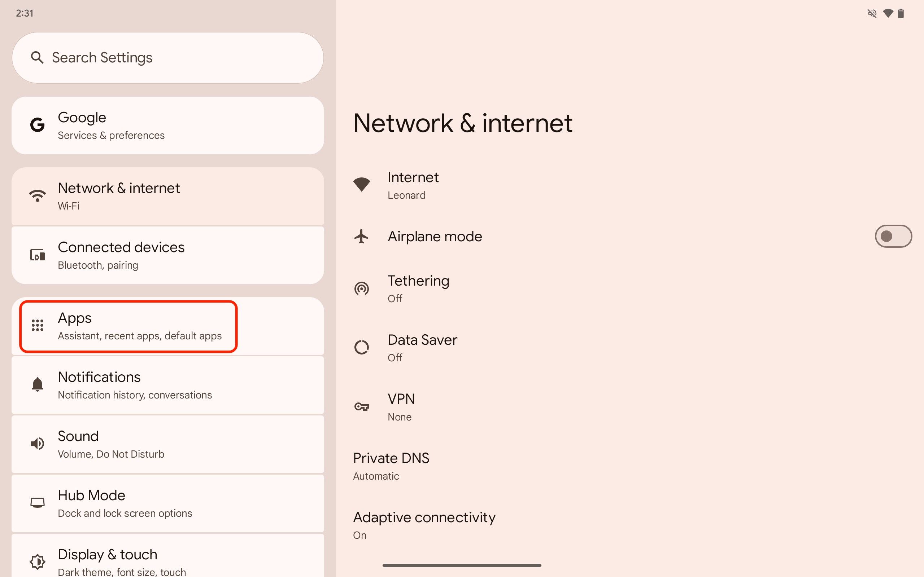Image resolution: width=924 pixels, height=577 pixels.
Task: Expand Notifications history conversations
Action: (x=167, y=385)
